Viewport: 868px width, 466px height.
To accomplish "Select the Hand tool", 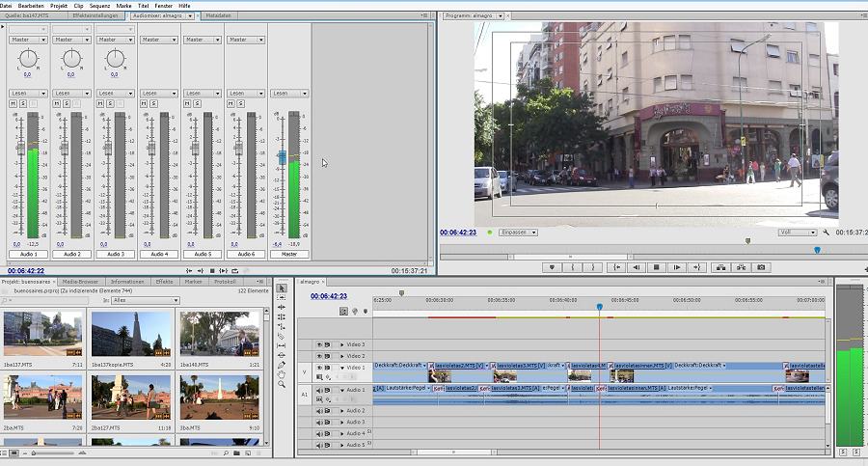I will [282, 374].
